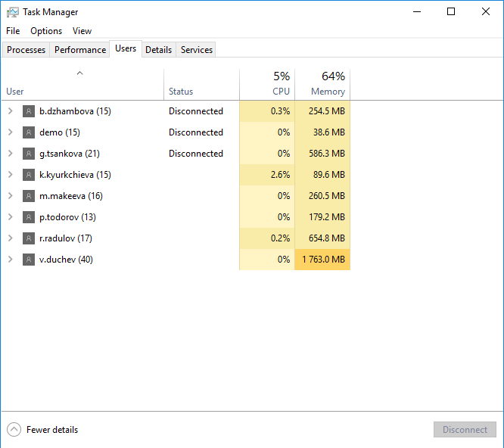Click the Task Manager title bar icon
Screen dimensions: 504x448
[x=13, y=12]
